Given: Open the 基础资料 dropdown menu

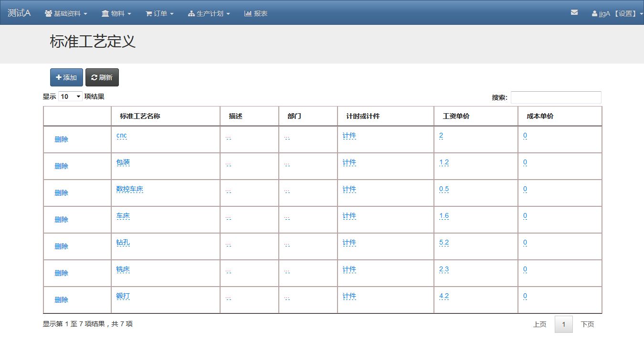Looking at the screenshot, I should 66,13.
